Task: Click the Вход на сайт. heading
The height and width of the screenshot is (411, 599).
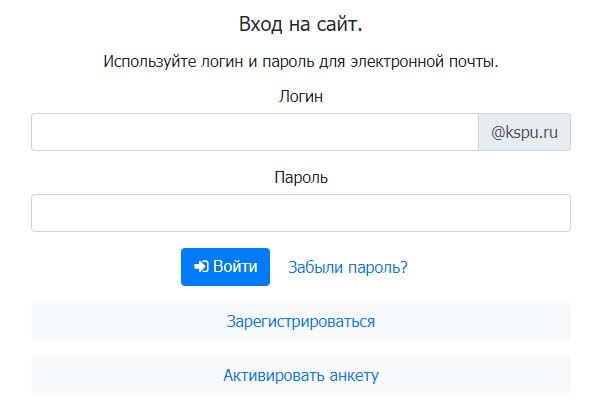Action: [x=301, y=24]
